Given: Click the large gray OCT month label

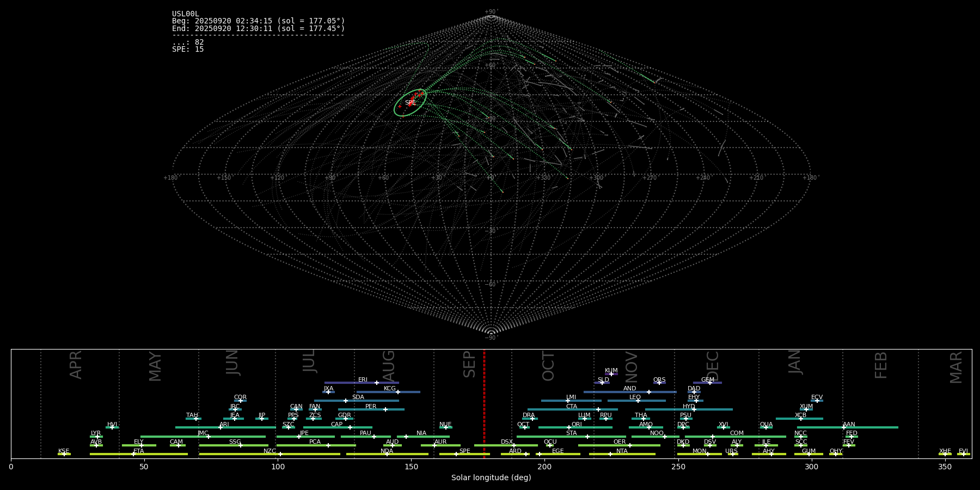Looking at the screenshot, I should coord(548,366).
